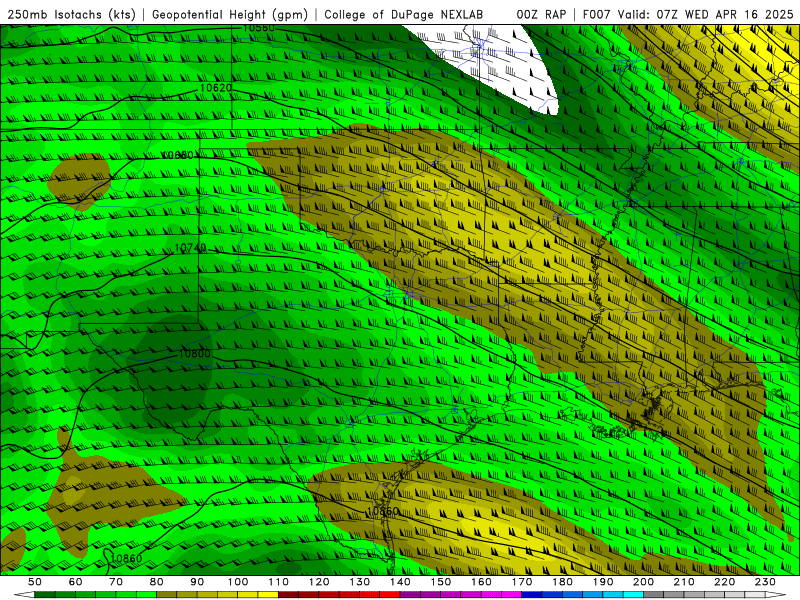Click the "Geopotential Height (gpm)" title text
The width and height of the screenshot is (800, 600).
(230, 15)
